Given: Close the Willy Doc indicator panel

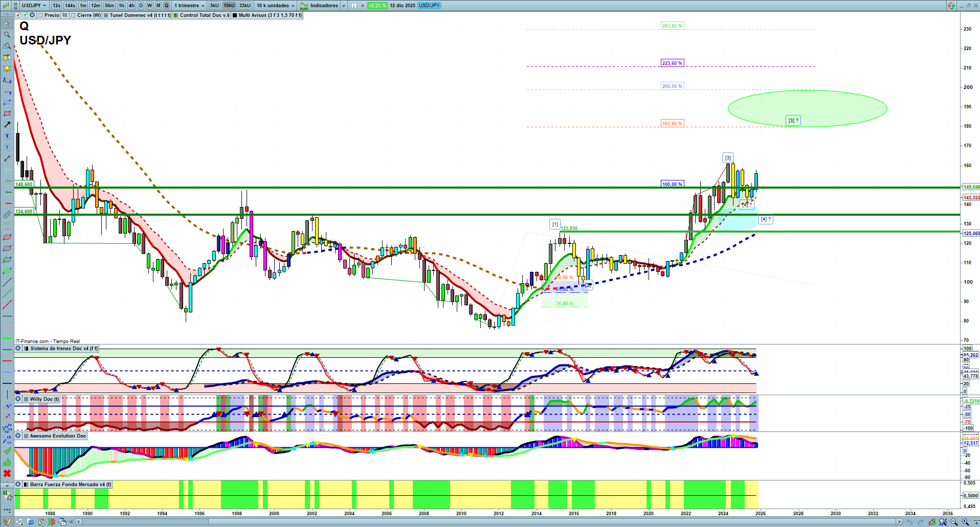Looking at the screenshot, I should pos(18,399).
